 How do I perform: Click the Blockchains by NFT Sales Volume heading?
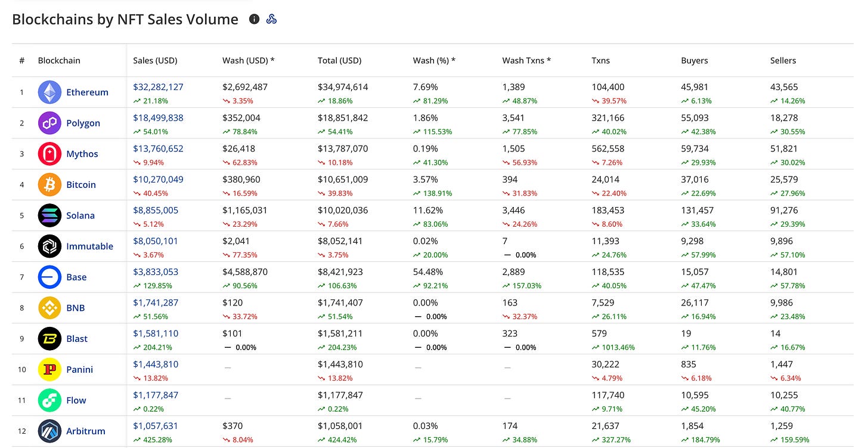click(125, 19)
